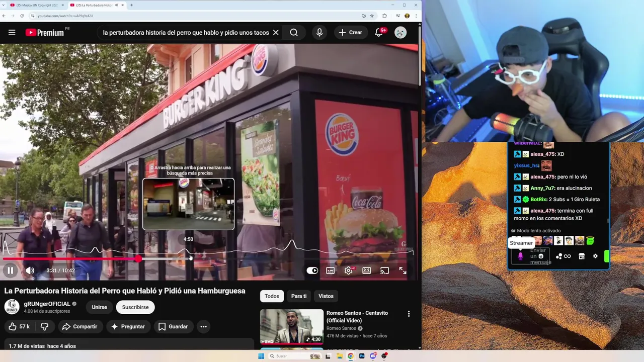Close the Música SIN Copyright tab
Screen dimensions: 644x362
tap(63, 5)
